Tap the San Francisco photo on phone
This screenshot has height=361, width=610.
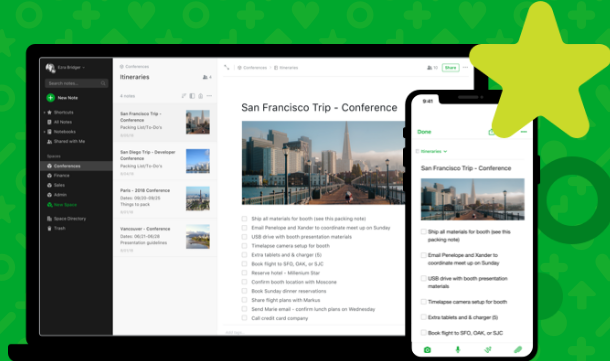tap(472, 199)
